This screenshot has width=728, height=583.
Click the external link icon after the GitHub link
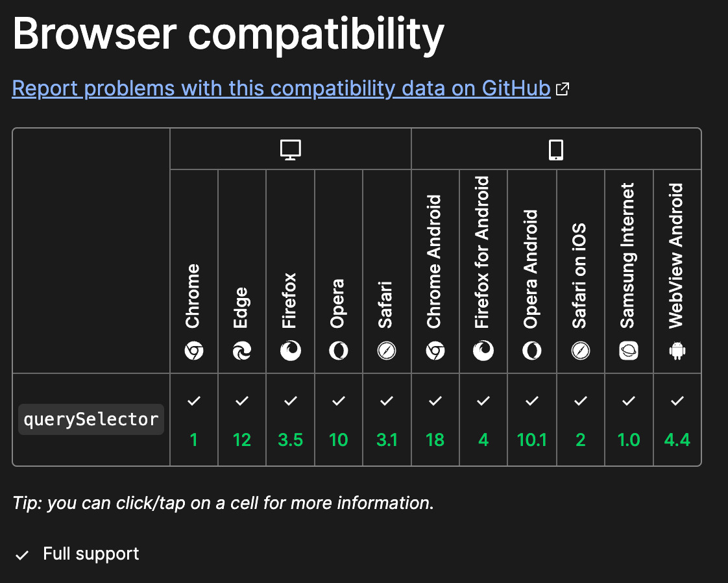point(562,88)
